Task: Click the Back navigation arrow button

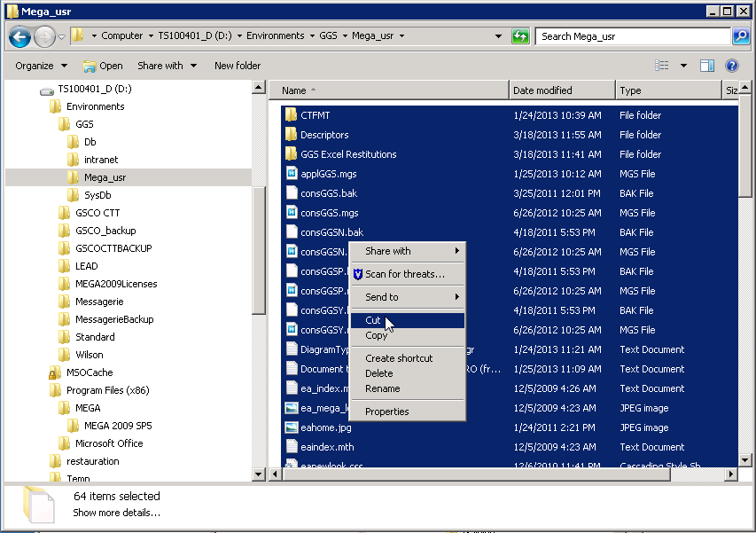Action: (20, 36)
